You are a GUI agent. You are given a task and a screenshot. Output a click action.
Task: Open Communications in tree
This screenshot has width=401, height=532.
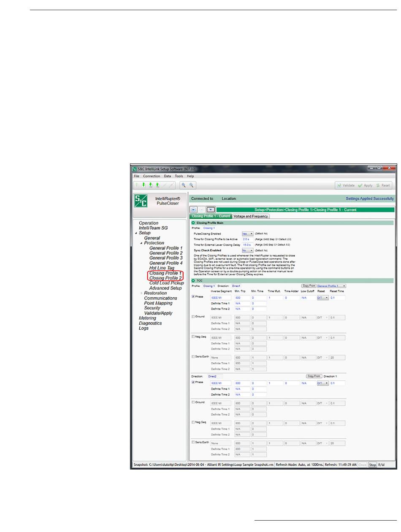pyautogui.click(x=160, y=298)
